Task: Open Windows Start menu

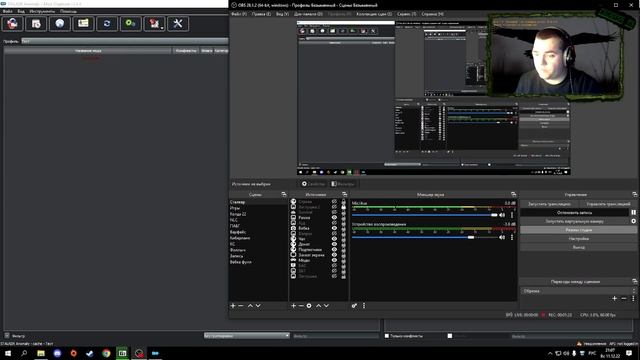Action: [x=8, y=353]
